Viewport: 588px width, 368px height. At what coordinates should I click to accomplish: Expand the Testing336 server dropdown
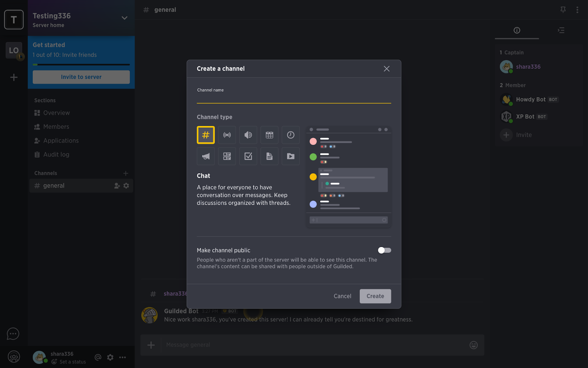click(125, 18)
